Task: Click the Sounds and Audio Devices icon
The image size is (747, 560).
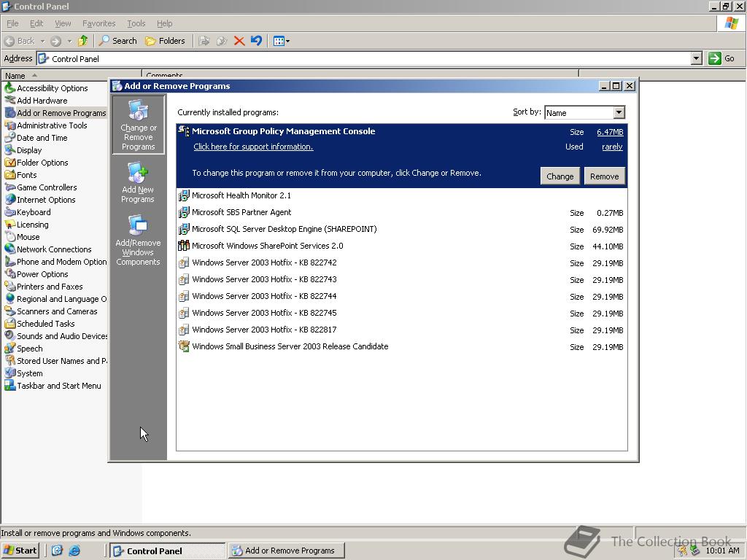Action: click(x=9, y=335)
